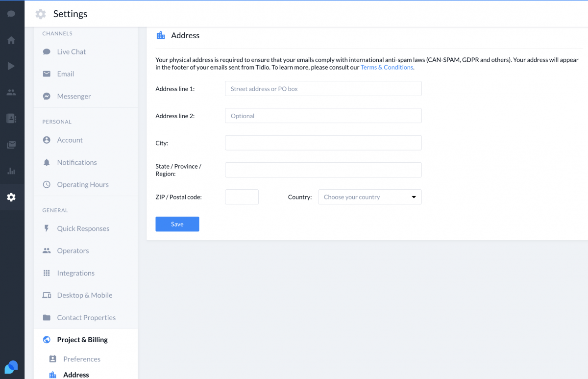Viewport: 588px width, 379px height.
Task: Open the conversations chat bubble icon
Action: (11, 14)
